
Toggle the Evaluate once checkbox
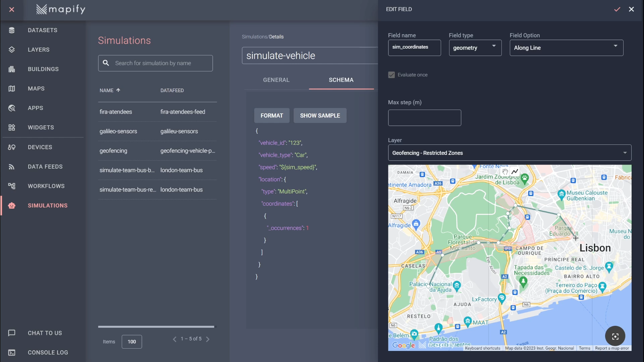[391, 75]
